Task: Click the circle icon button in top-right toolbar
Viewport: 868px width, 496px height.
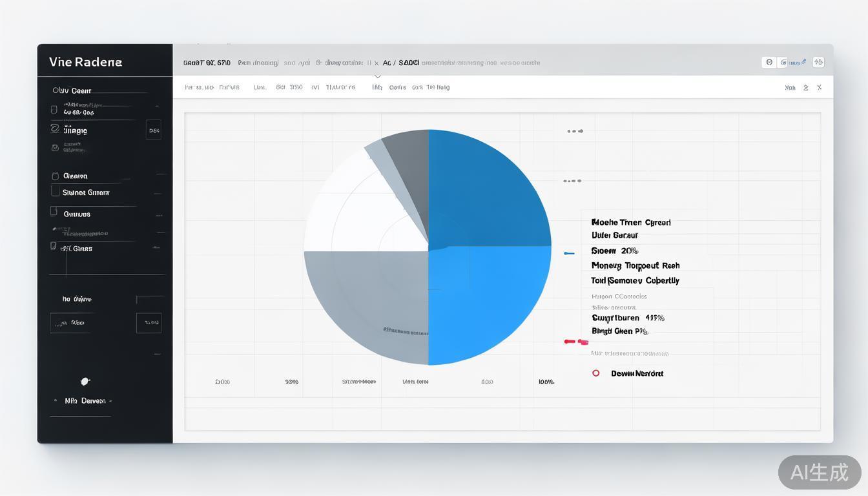Action: 769,63
